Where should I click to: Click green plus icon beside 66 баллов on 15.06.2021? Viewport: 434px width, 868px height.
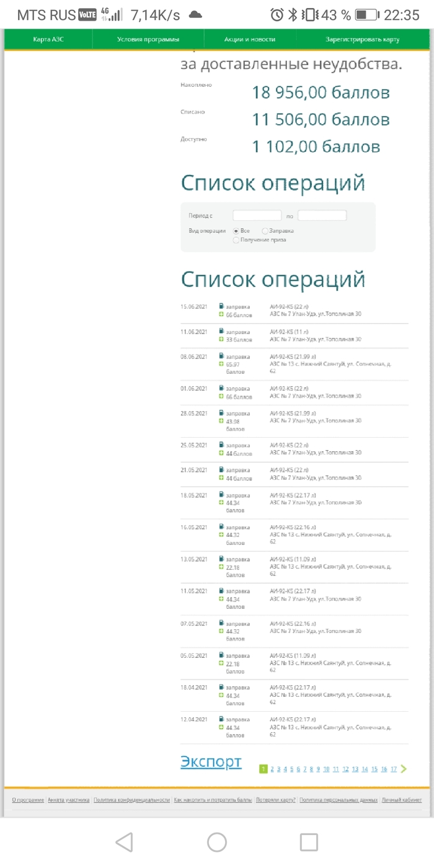221,314
